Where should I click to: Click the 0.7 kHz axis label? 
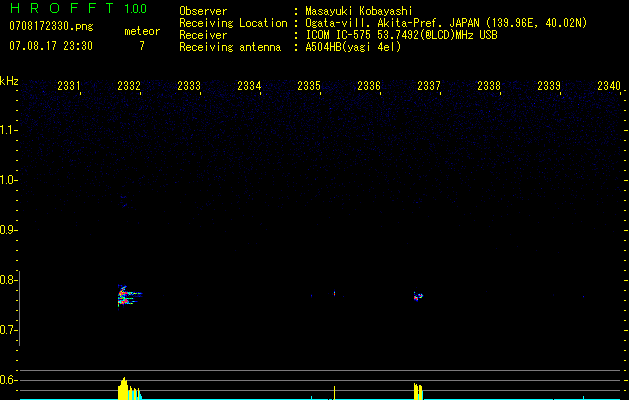(8, 330)
